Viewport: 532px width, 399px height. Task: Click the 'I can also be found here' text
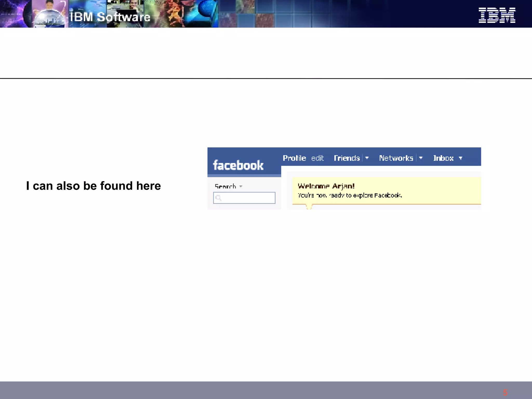(94, 186)
